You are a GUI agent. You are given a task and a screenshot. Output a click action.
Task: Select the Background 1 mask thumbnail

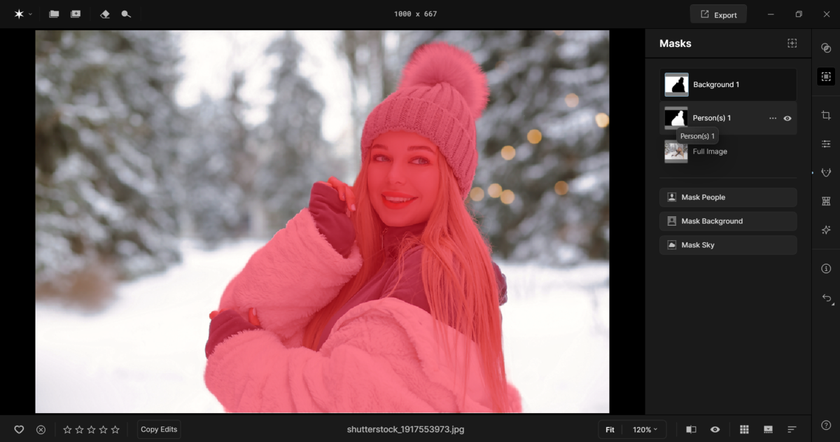coord(676,85)
